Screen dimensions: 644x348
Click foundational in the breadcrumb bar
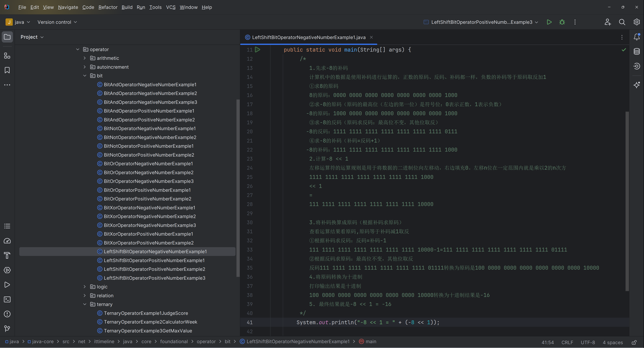174,341
